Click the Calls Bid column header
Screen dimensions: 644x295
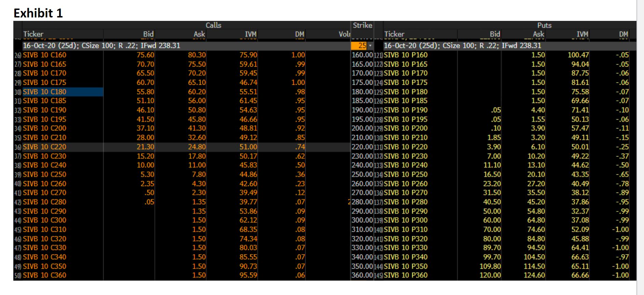coord(148,34)
